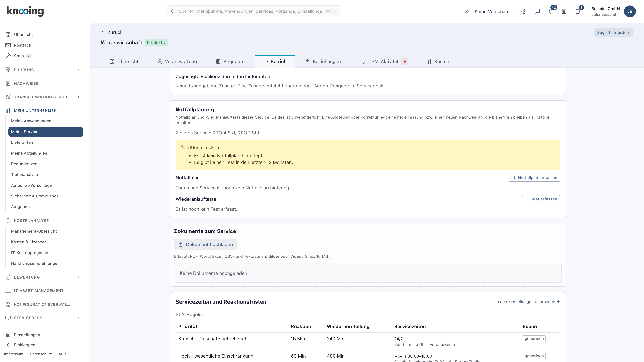Open the Kosten tab

tap(438, 62)
